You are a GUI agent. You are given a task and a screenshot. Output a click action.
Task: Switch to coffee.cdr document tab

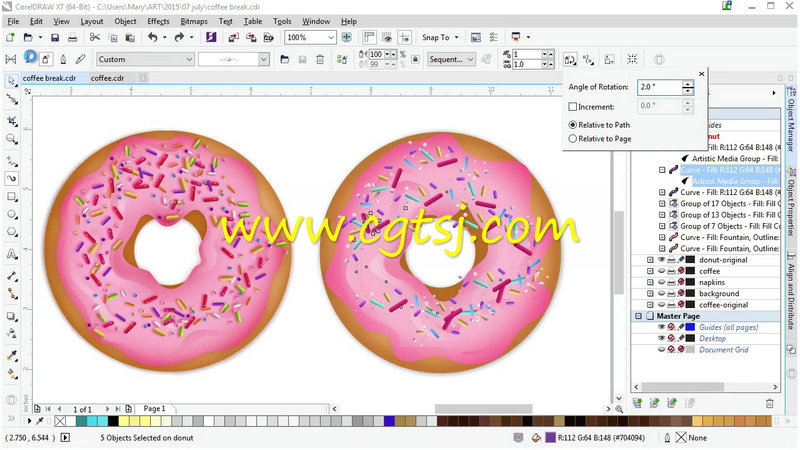coord(108,78)
